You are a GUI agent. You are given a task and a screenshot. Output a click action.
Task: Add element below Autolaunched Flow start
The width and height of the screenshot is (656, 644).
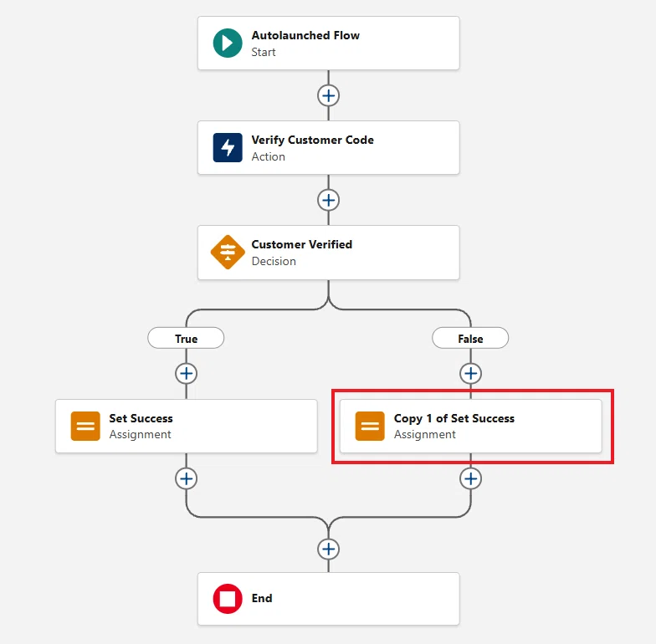pyautogui.click(x=328, y=95)
